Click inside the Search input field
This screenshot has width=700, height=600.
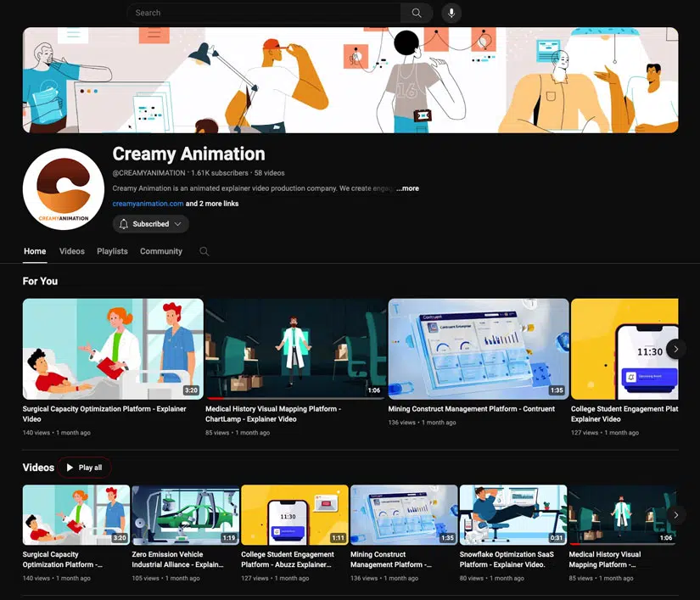[x=263, y=13]
